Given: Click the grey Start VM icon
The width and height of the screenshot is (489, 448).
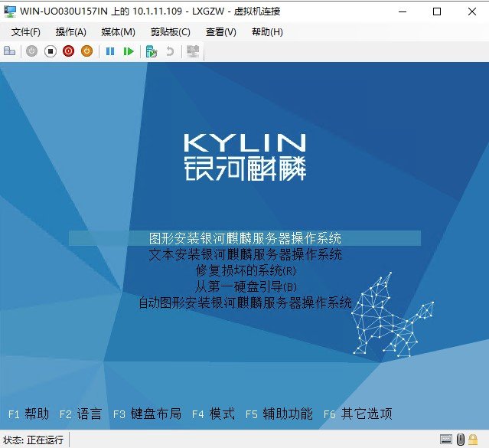Looking at the screenshot, I should tap(31, 51).
